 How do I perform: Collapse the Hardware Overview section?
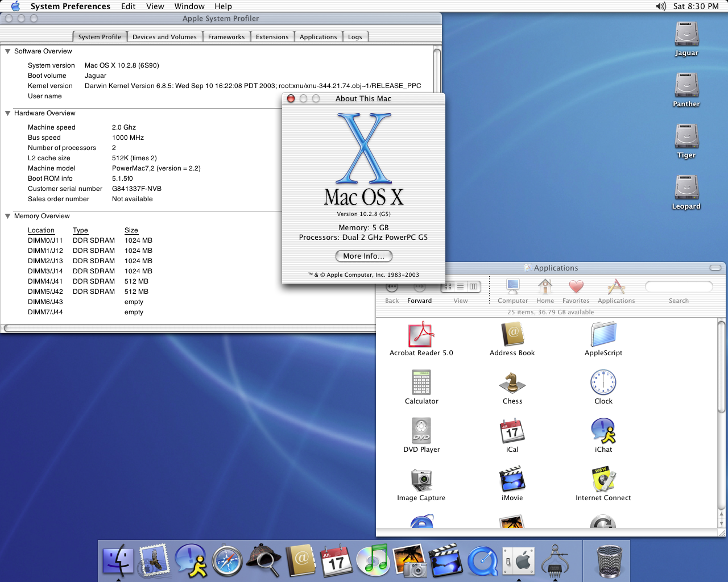(8, 113)
